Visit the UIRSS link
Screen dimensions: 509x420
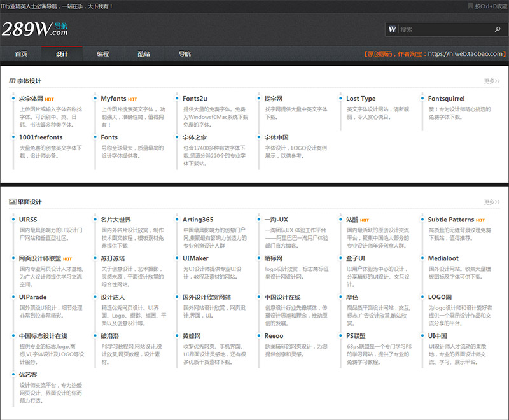tap(28, 220)
